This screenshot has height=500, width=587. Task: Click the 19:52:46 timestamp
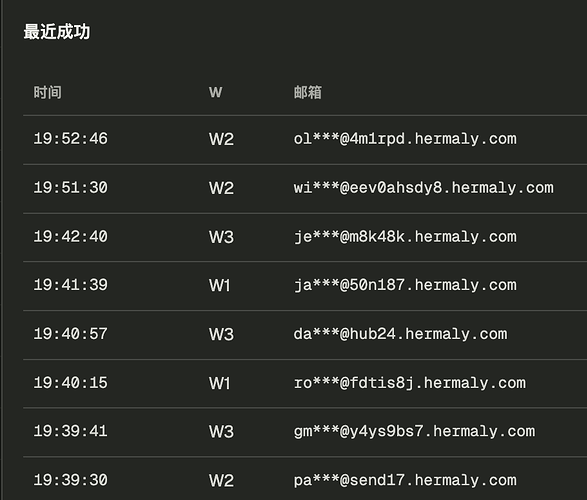coord(70,139)
